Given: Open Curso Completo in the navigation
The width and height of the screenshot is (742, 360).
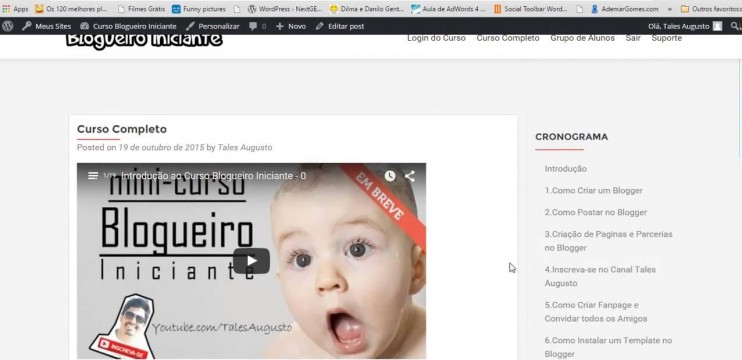Looking at the screenshot, I should (508, 38).
